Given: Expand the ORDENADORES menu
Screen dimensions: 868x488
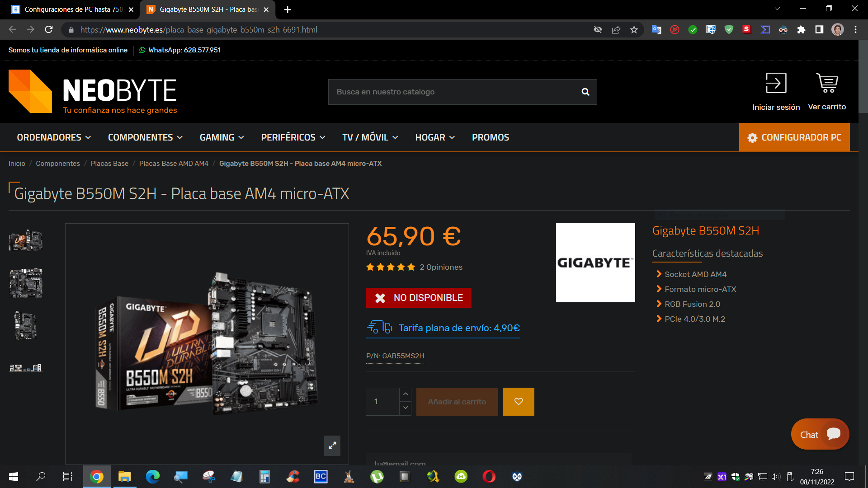Looking at the screenshot, I should (x=54, y=137).
